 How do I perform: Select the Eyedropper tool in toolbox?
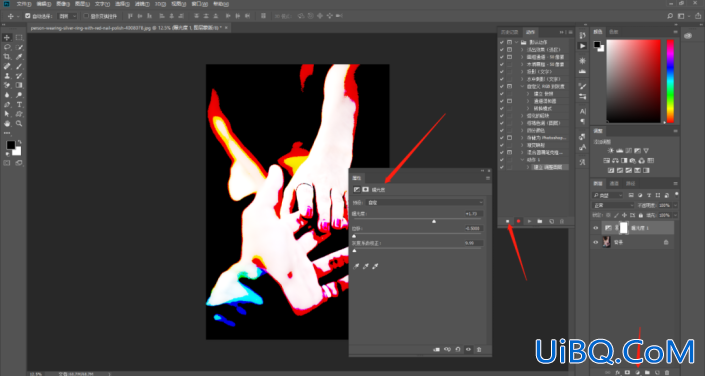point(19,57)
